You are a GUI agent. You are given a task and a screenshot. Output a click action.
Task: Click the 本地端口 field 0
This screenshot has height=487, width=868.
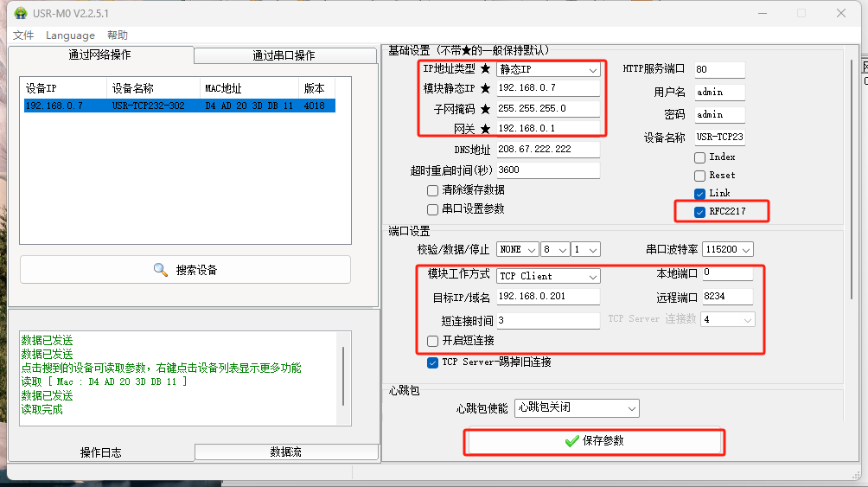tap(727, 273)
